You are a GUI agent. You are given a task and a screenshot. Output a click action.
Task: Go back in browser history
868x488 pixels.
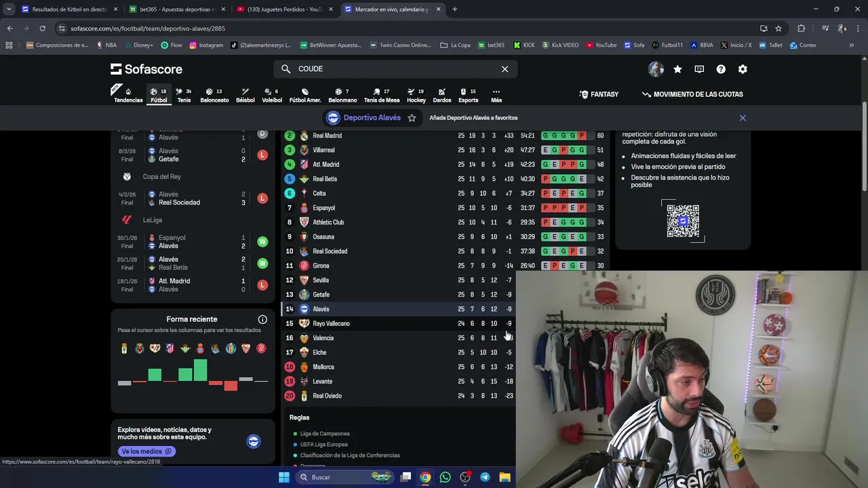9,28
